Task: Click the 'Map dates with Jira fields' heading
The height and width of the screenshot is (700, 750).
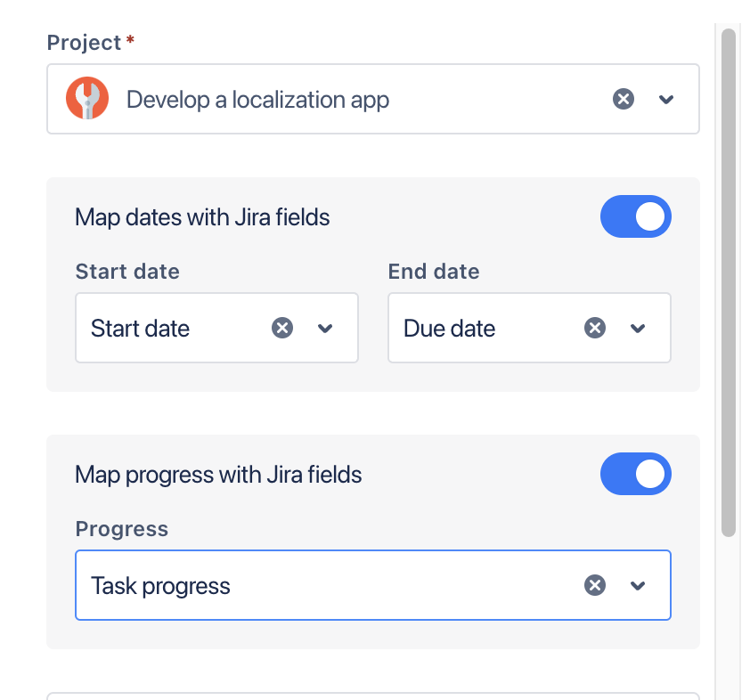Action: pyautogui.click(x=202, y=216)
